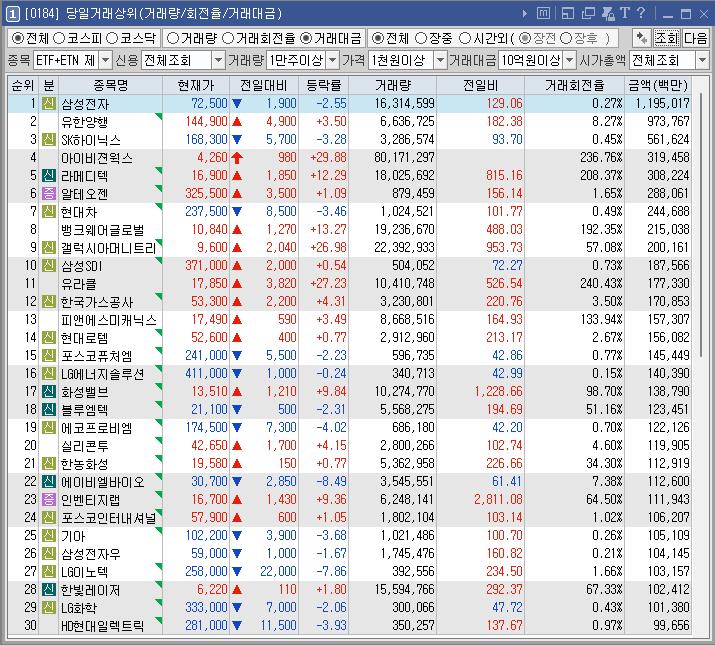This screenshot has height=645, width=715.
Task: Click the purple 증 badge on 알테오젠 row
Action: [49, 193]
